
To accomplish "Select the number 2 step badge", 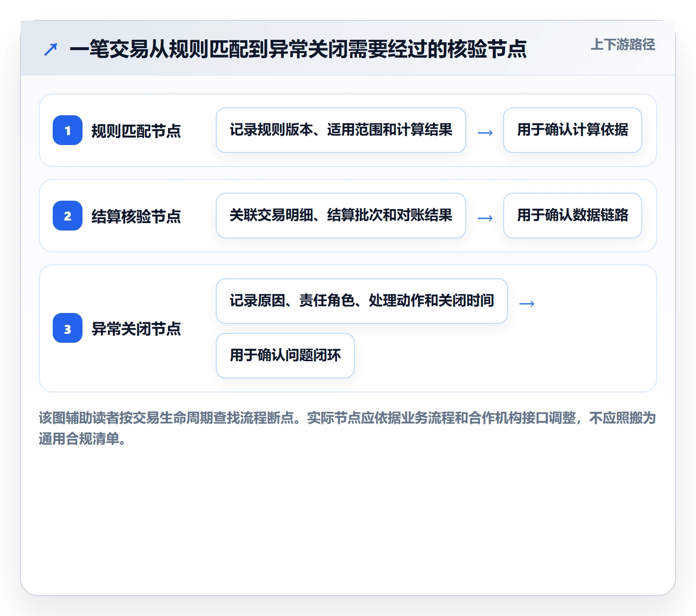I will tap(68, 216).
